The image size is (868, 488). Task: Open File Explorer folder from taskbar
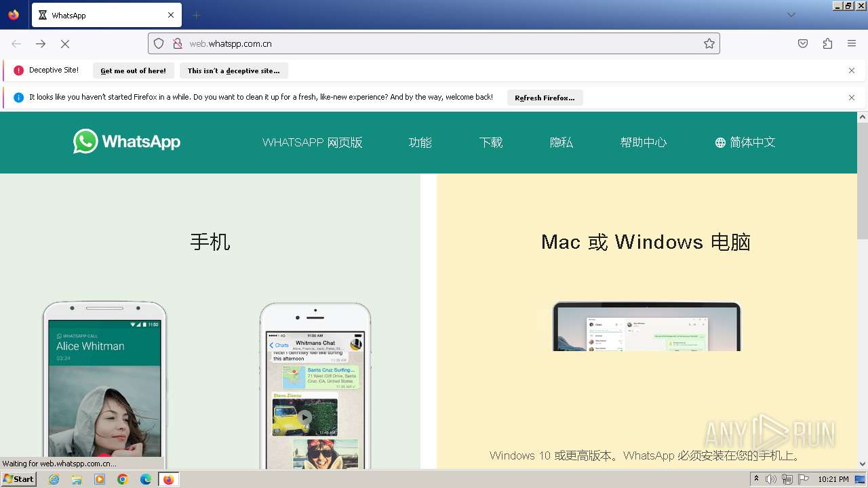click(77, 479)
